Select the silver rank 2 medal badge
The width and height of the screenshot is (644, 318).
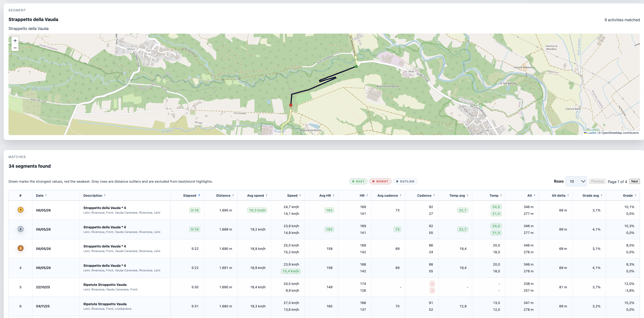(x=21, y=229)
